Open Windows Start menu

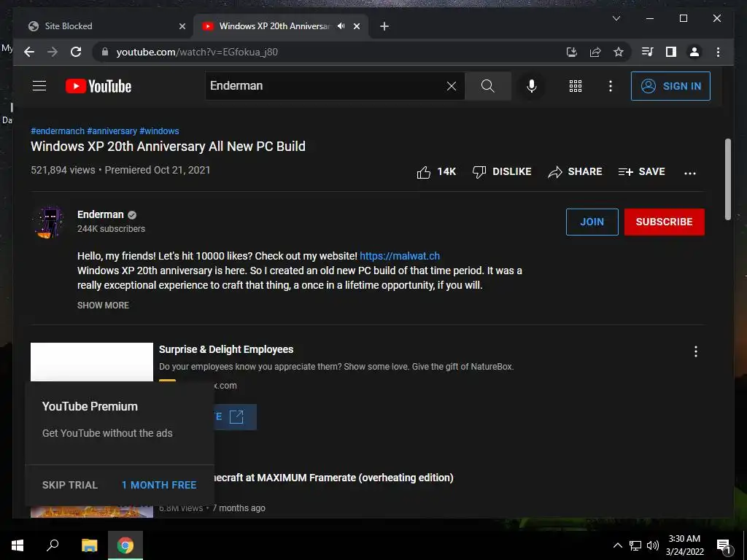pyautogui.click(x=18, y=545)
